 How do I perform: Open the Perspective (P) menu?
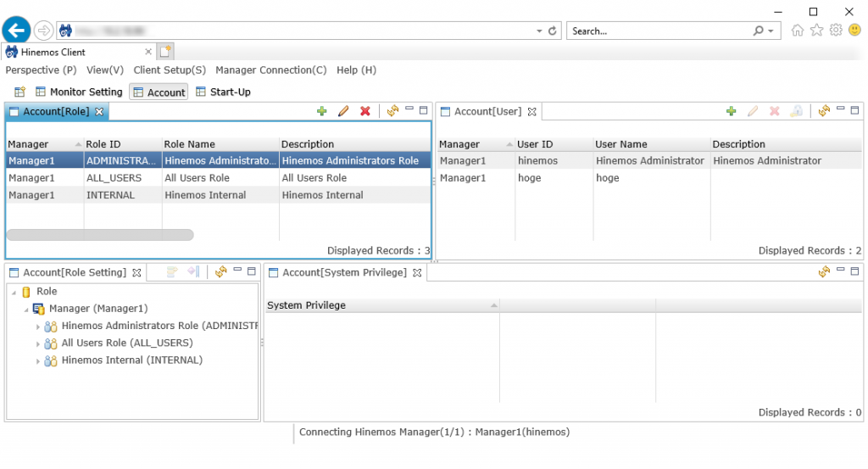[41, 70]
